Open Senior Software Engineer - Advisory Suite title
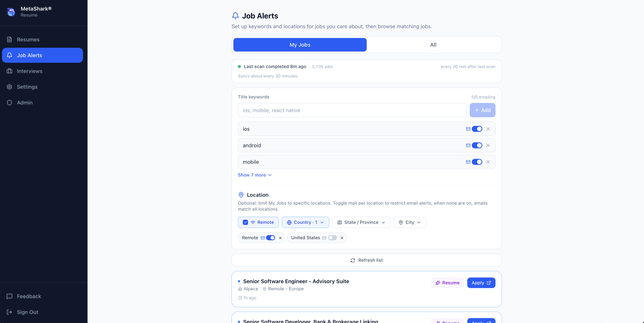This screenshot has height=323, width=644. [x=296, y=281]
